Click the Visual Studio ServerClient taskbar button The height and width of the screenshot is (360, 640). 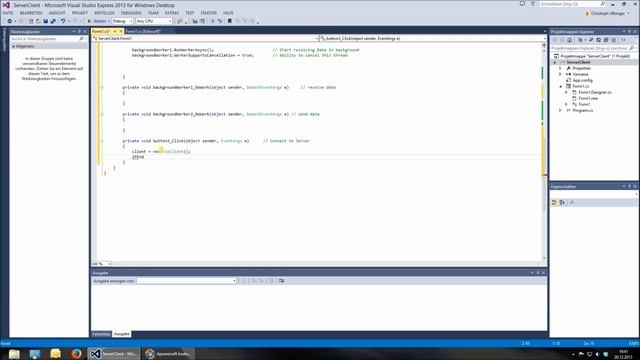tap(114, 353)
